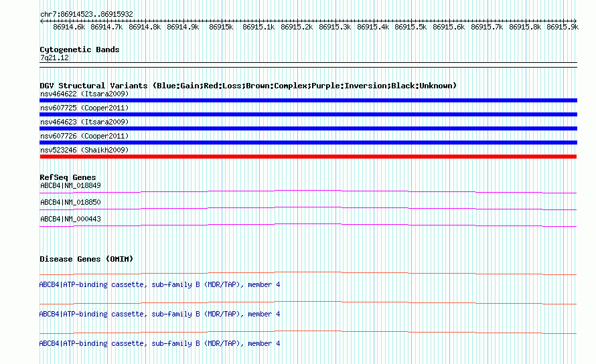Click the blue gain bar under nsv464623

click(308, 128)
